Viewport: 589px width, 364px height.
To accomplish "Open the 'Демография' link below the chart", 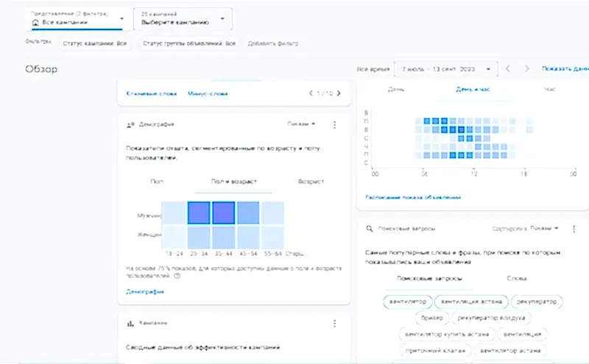I will (x=145, y=292).
